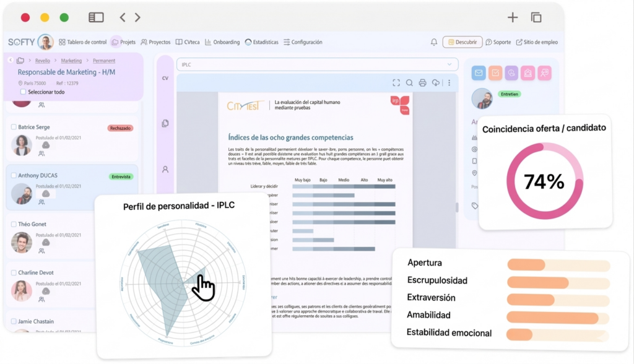Tick the Théo Gonet checkbox
Screen dimensions: 634x364
[14, 224]
